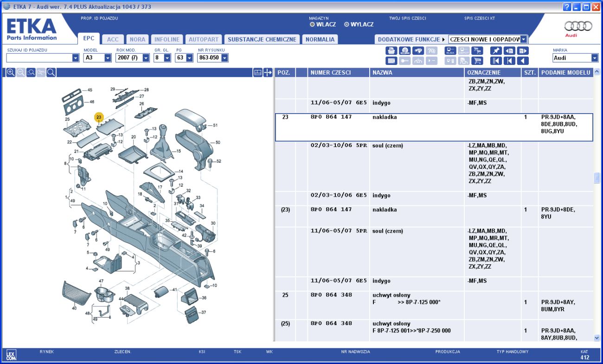The image size is (603, 364).
Task: Open the GR. GL. dropdown showing 8
Action: [x=167, y=58]
